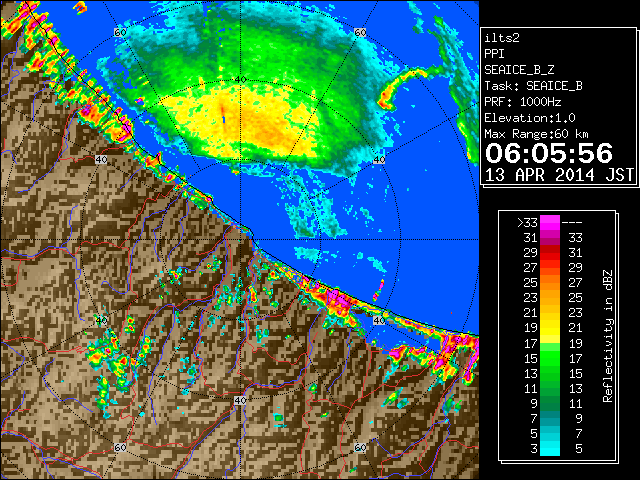Select the product label 'SEAICE_B_Z'
The image size is (640, 480).
click(519, 70)
